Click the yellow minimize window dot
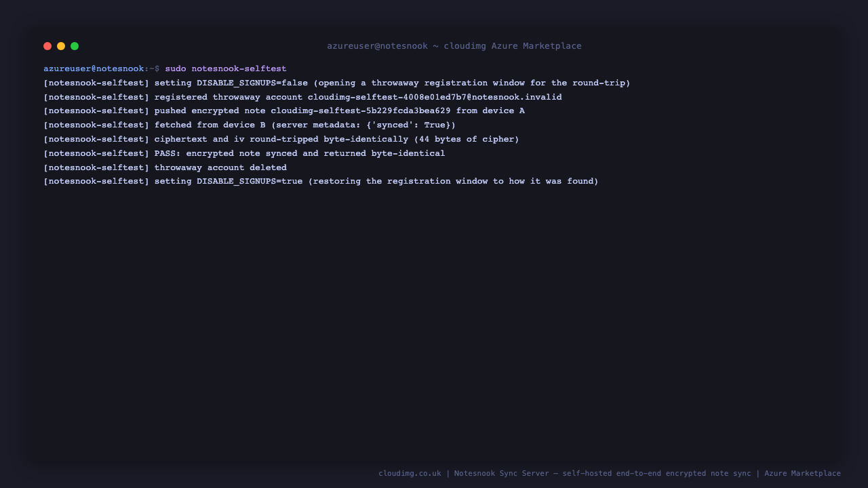Screen dimensions: 868x488 pos(61,46)
